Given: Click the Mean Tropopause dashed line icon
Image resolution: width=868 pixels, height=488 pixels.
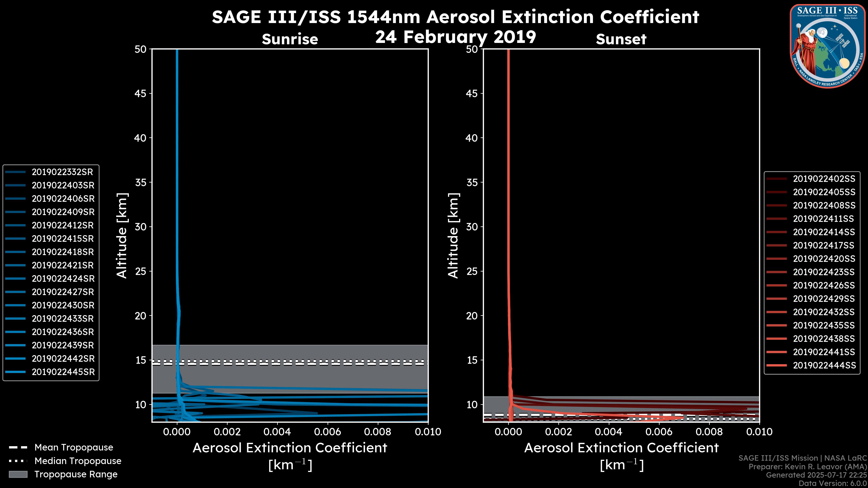Looking at the screenshot, I should [x=18, y=448].
